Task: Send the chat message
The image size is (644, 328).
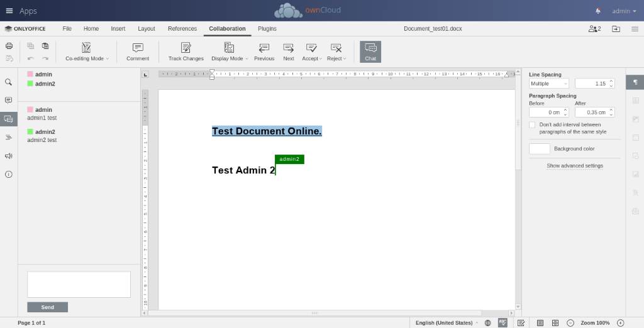Action: click(x=47, y=307)
